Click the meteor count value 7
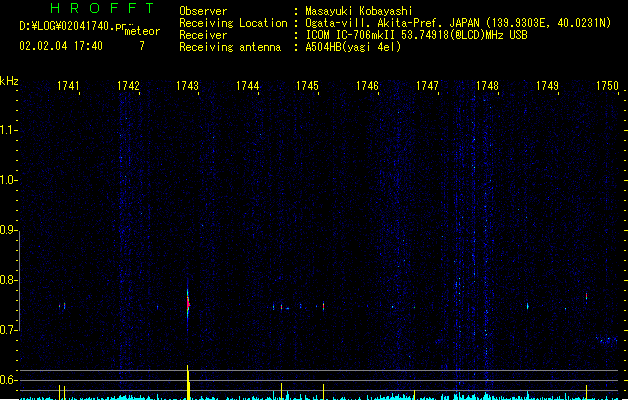629x400 pixels. click(x=142, y=46)
